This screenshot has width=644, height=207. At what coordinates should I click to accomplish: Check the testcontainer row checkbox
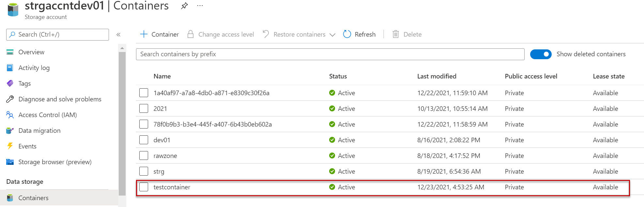[144, 187]
